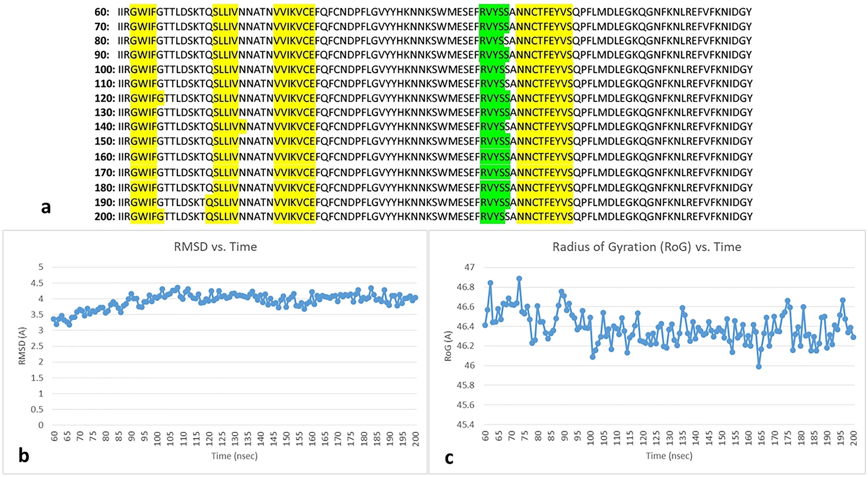Click the "100" time tick in the RMSD chart
This screenshot has height=477, width=868.
157,438
